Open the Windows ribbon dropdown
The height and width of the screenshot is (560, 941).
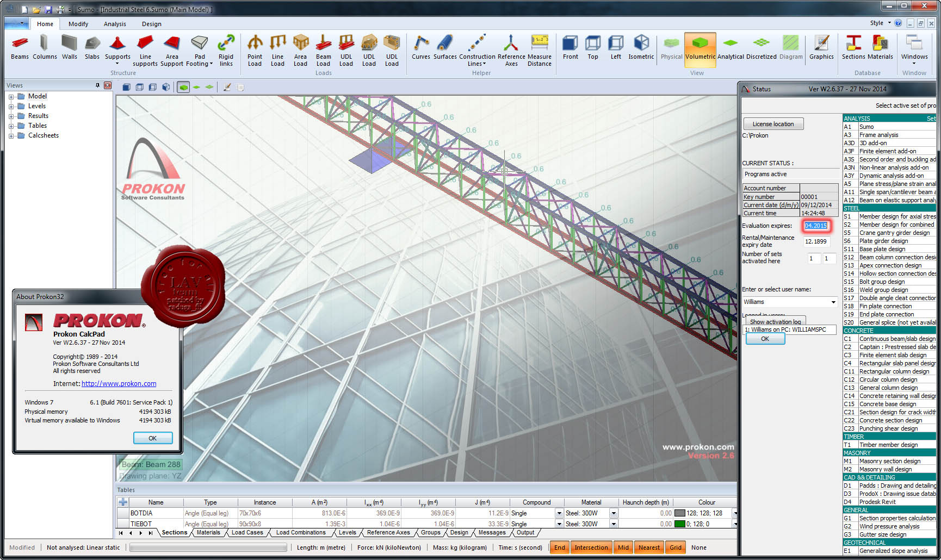(914, 50)
